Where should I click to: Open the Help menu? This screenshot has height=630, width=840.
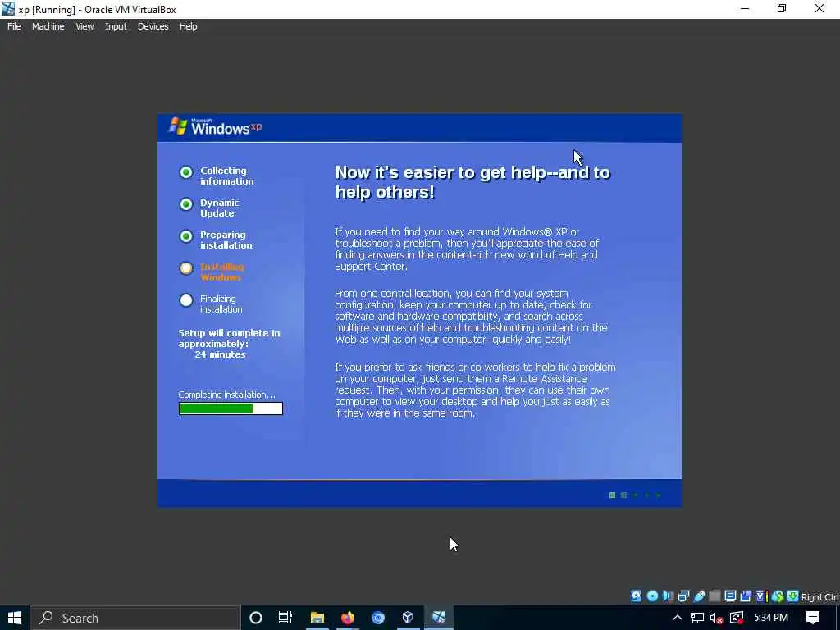click(x=188, y=26)
